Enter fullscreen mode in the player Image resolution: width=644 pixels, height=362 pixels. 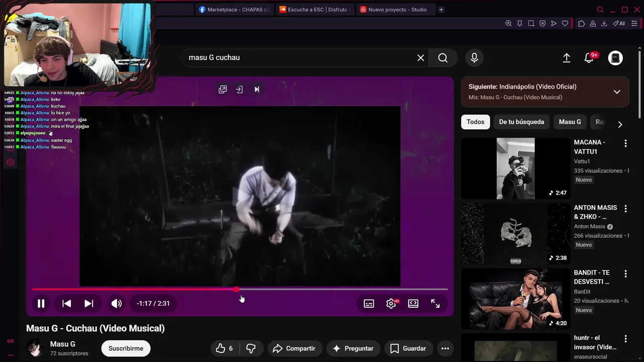pos(435,303)
